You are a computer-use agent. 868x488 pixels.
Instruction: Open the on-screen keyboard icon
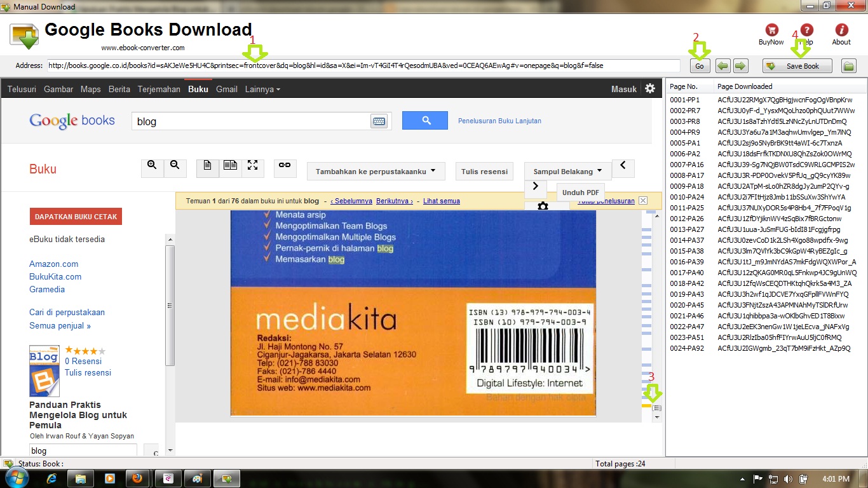point(379,121)
